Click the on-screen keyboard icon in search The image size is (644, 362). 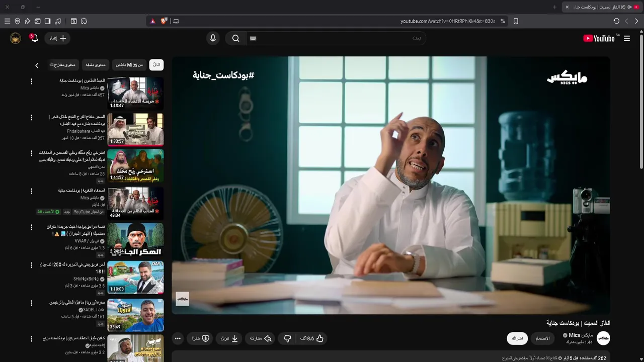tap(253, 38)
